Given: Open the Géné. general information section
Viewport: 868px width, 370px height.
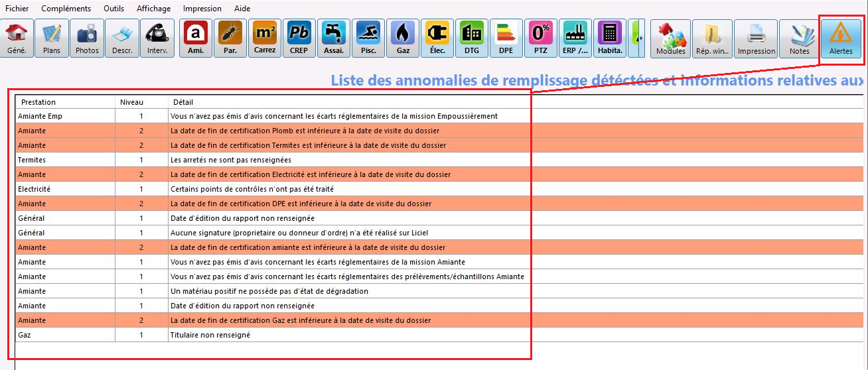Looking at the screenshot, I should 17,38.
